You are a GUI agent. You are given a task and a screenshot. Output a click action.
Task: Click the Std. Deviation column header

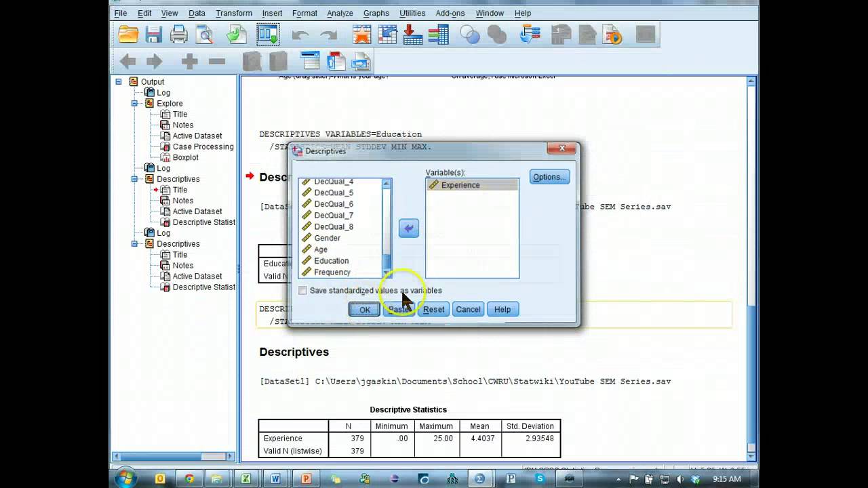530,426
